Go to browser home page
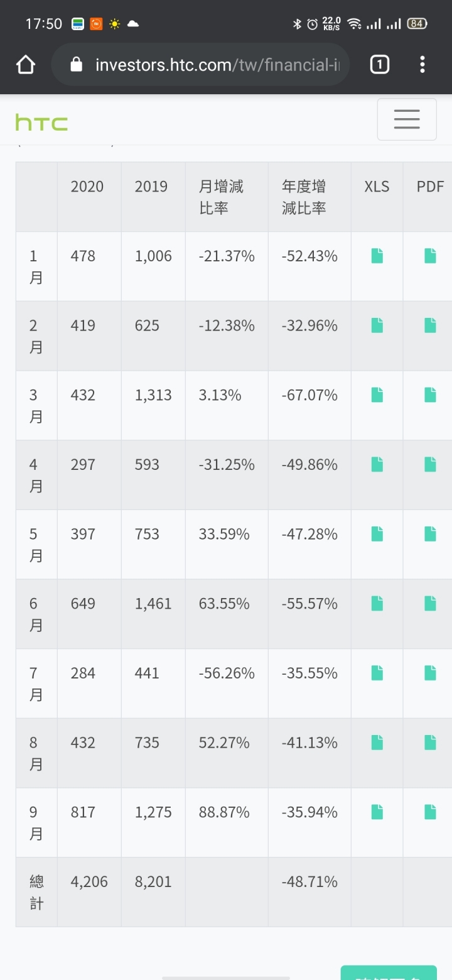Viewport: 452px width, 980px height. pyautogui.click(x=26, y=64)
